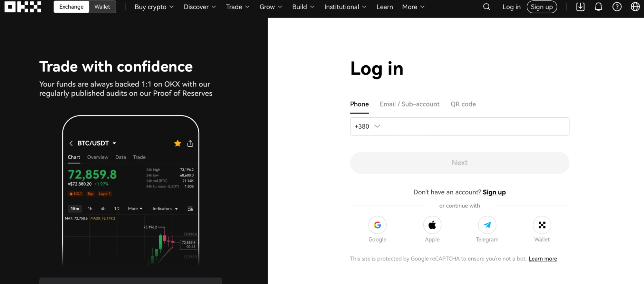The width and height of the screenshot is (644, 284).
Task: Open the +380 country code dropdown
Action: coord(367,126)
